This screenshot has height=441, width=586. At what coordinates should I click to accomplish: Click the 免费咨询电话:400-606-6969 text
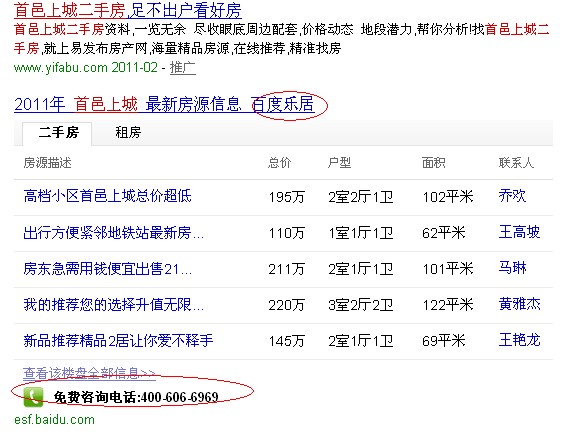coord(136,397)
